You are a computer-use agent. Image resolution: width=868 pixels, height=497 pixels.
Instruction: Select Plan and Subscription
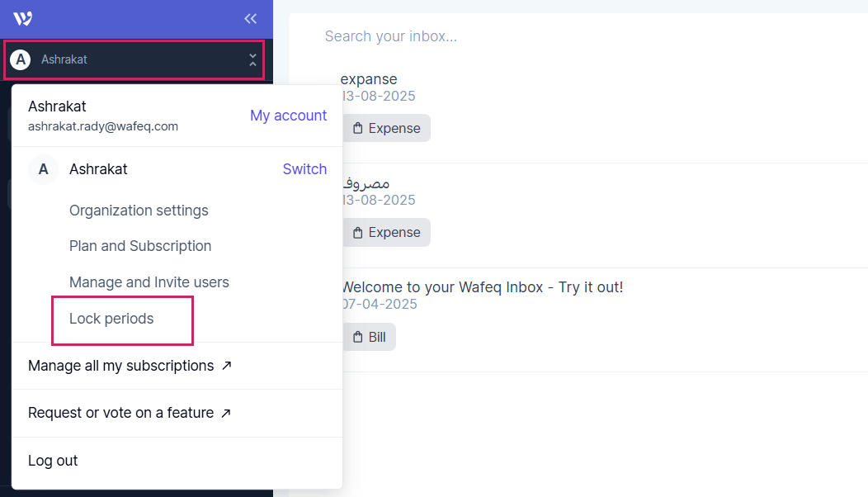tap(140, 246)
